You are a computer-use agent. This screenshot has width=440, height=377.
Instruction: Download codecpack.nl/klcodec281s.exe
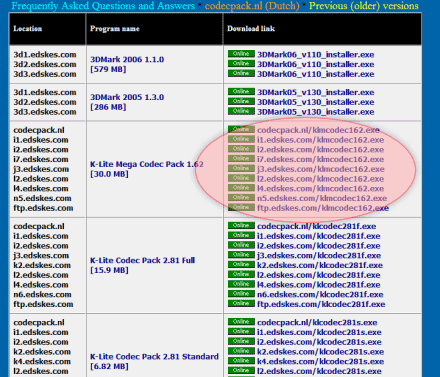[x=317, y=323]
